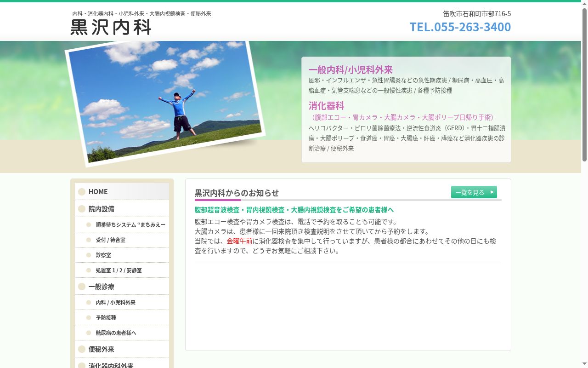Go to the 予防接種 page
588x368 pixels.
[x=122, y=317]
